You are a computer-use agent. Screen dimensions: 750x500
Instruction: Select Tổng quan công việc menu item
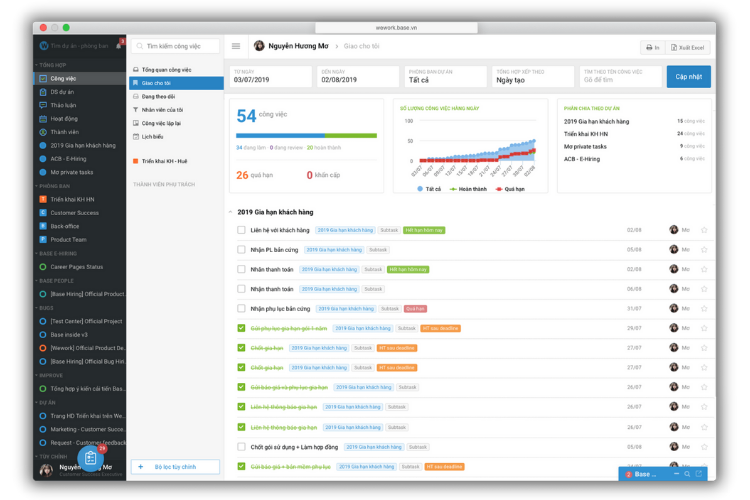pyautogui.click(x=166, y=70)
